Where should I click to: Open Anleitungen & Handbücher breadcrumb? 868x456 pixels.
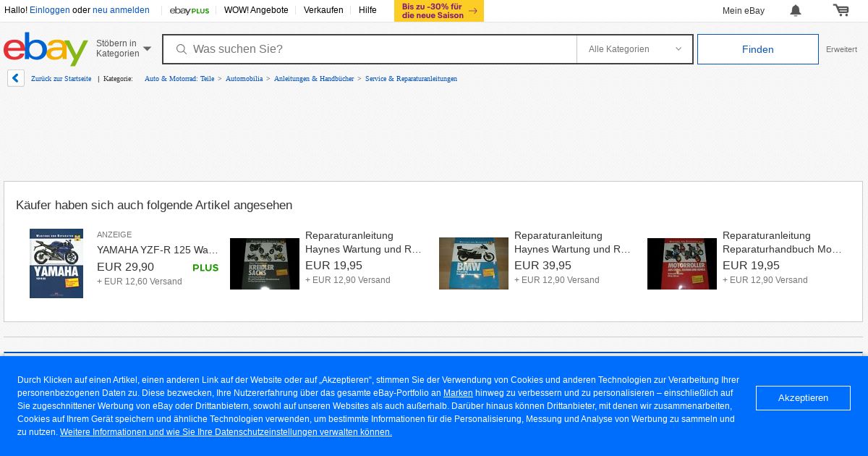pos(314,78)
